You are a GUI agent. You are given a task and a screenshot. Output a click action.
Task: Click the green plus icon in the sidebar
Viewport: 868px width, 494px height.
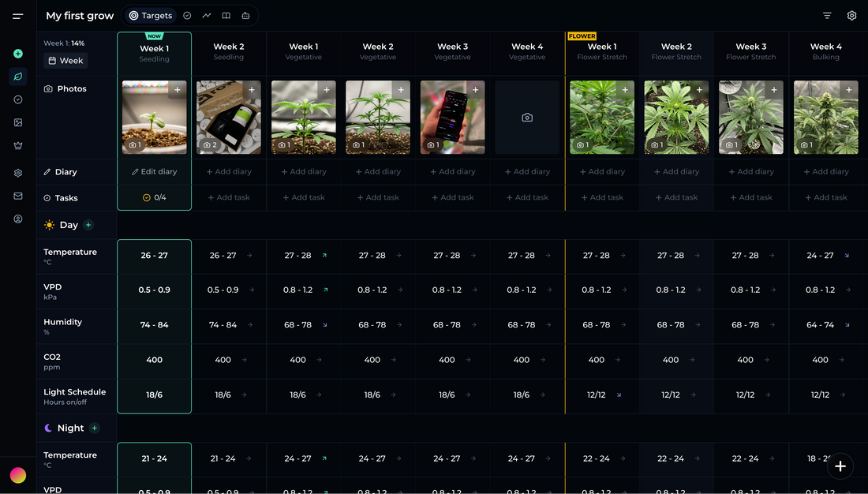click(18, 54)
